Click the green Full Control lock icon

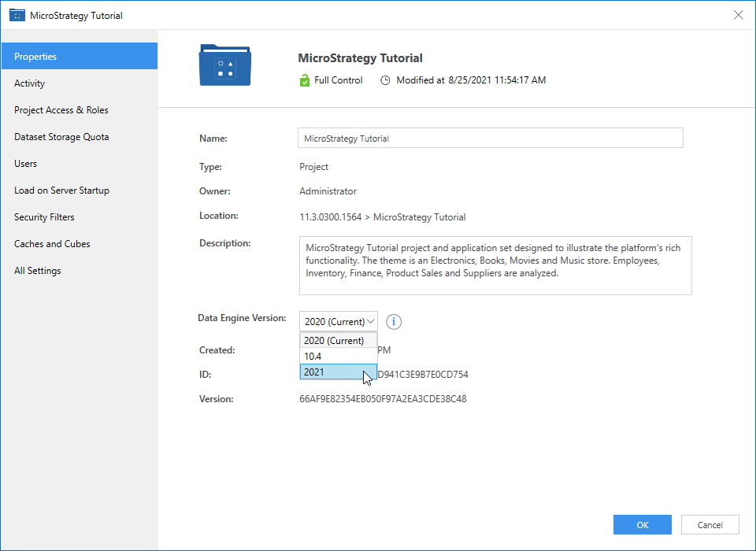(x=305, y=80)
